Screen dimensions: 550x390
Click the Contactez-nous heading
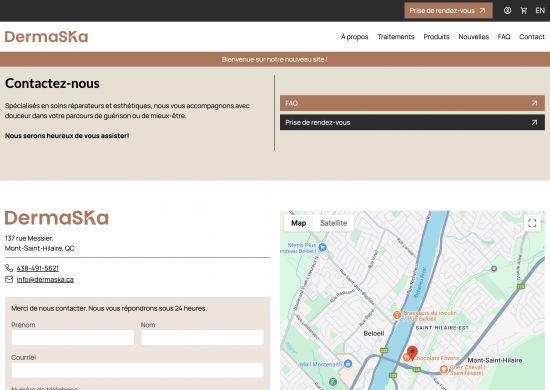point(52,83)
